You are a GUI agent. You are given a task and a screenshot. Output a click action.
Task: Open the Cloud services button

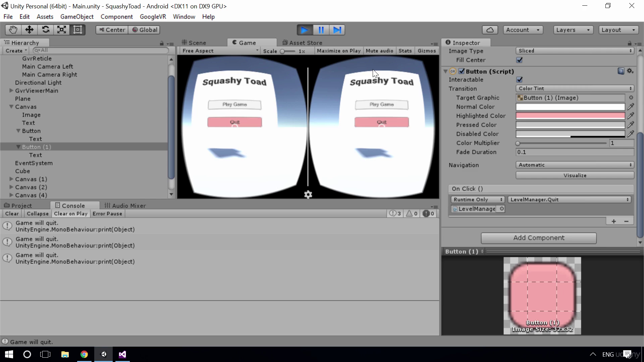(x=490, y=30)
